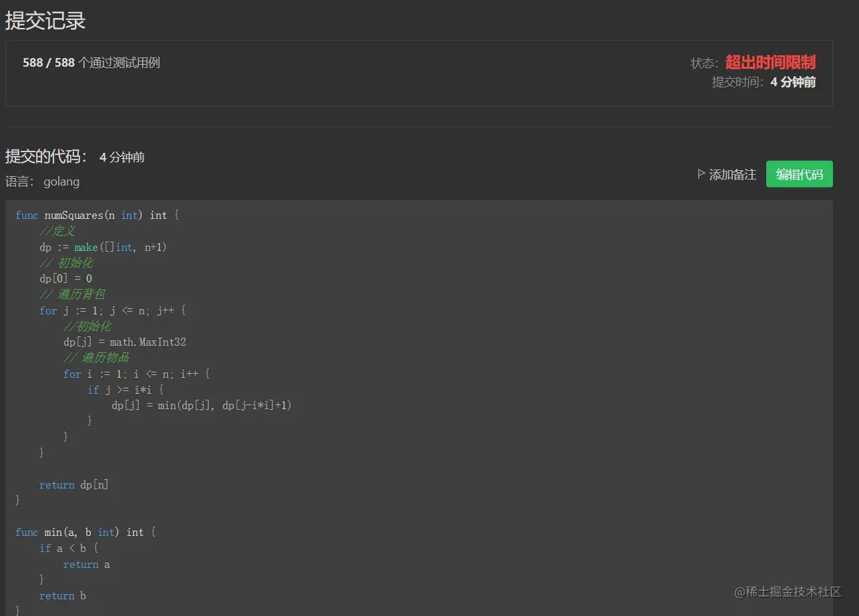Click the dp := make([]int, n+1) line

(103, 247)
